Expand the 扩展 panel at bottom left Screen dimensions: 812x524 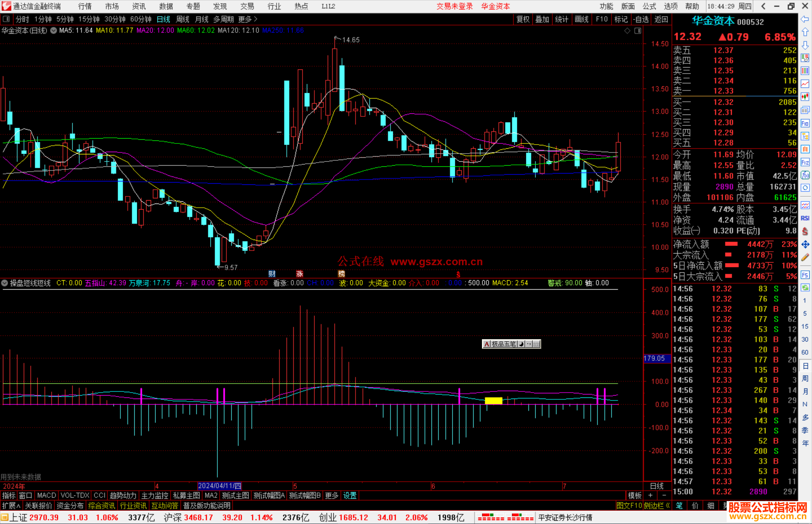click(x=11, y=506)
